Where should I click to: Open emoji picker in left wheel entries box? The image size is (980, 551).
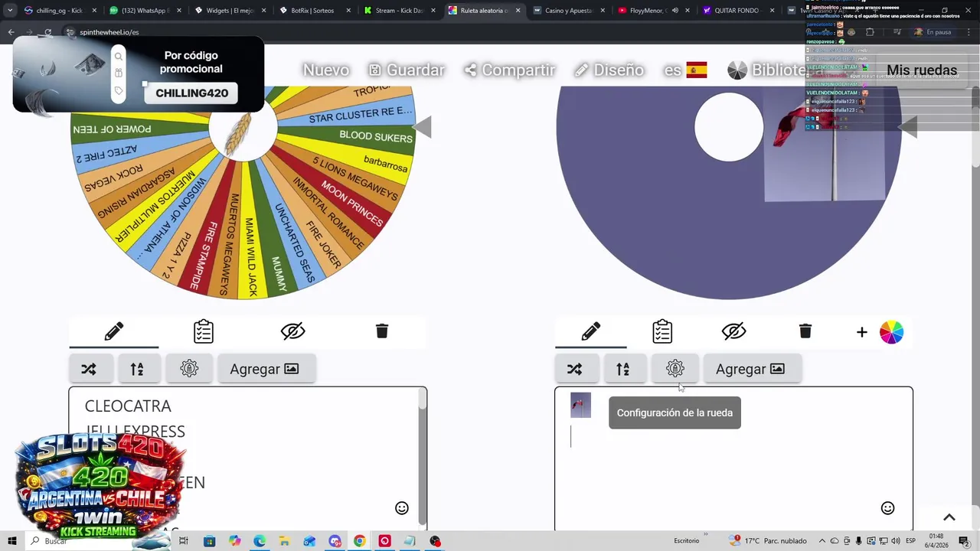[x=402, y=508]
